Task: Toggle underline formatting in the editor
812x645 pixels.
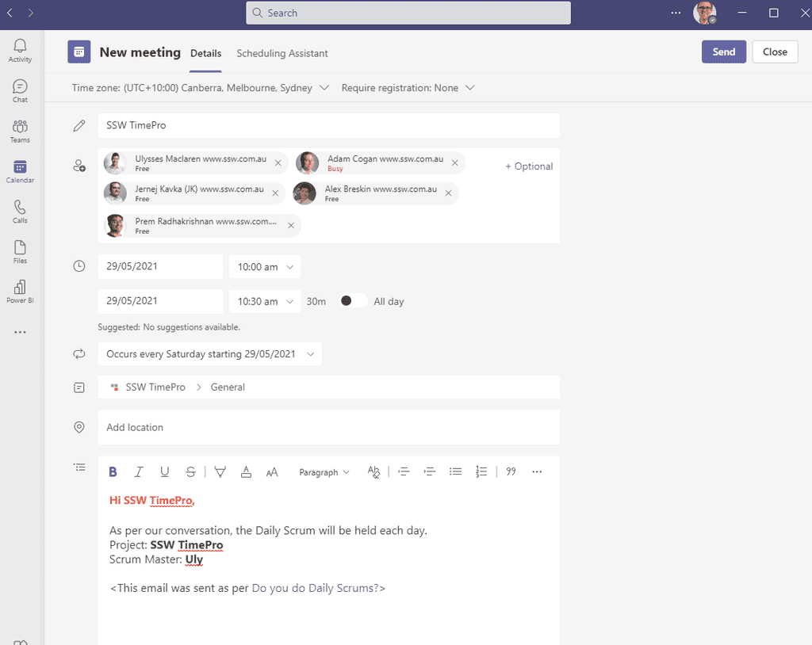Action: (165, 471)
